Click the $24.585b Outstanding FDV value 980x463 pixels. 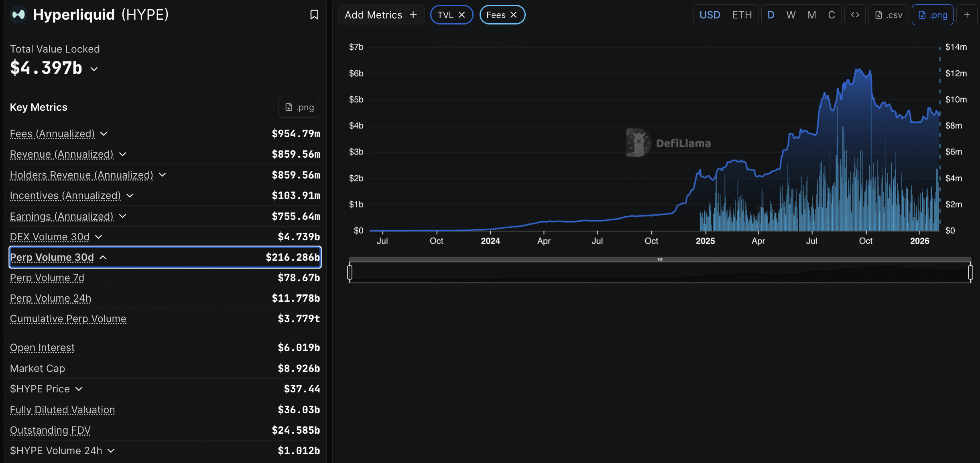[296, 430]
